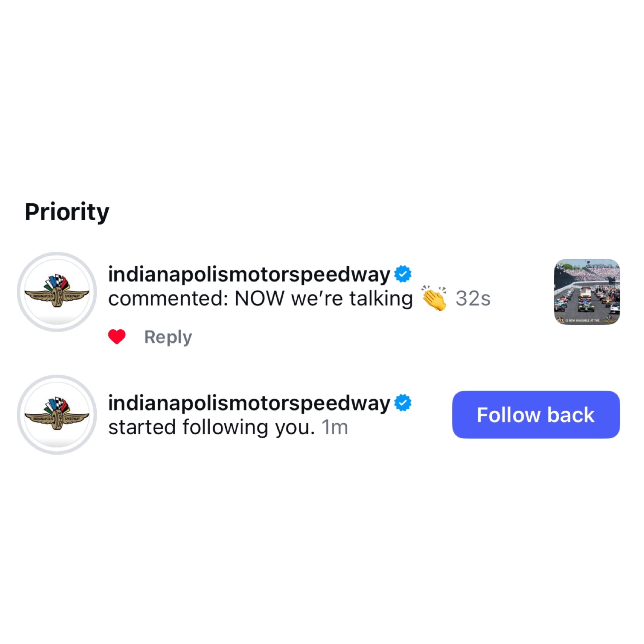Open the started following you text
The height and width of the screenshot is (644, 644).
212,427
